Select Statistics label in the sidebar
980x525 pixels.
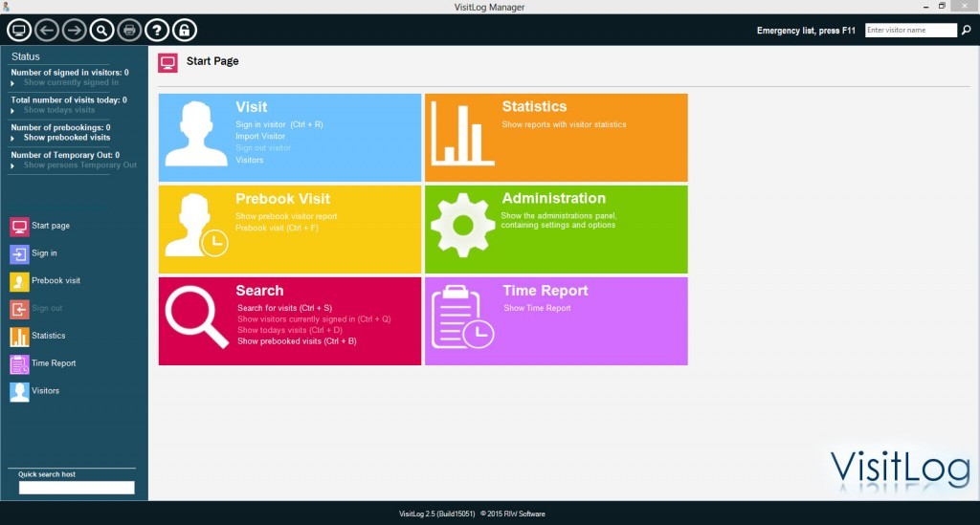click(x=48, y=336)
